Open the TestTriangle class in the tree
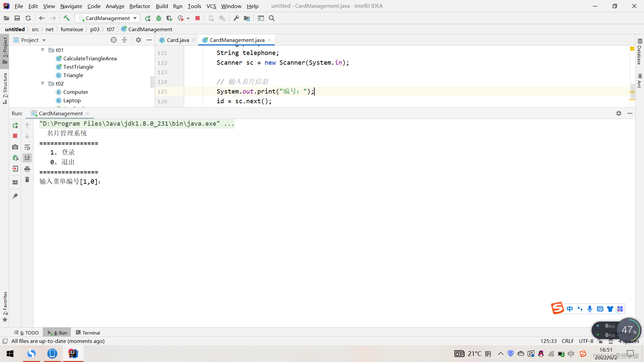644x362 pixels. pyautogui.click(x=78, y=67)
